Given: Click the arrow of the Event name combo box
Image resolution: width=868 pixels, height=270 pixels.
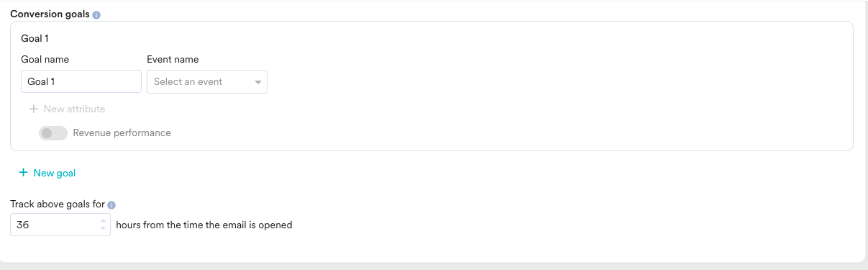Looking at the screenshot, I should pos(258,82).
